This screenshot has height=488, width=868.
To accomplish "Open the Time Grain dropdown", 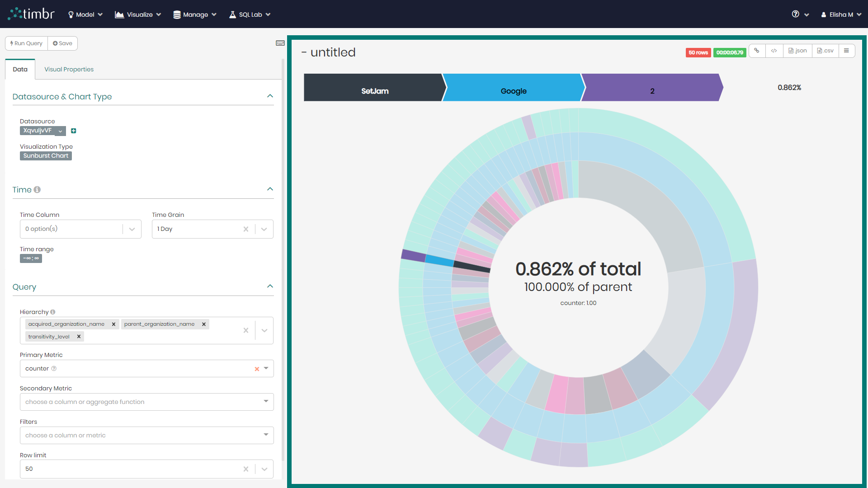I will (x=264, y=229).
